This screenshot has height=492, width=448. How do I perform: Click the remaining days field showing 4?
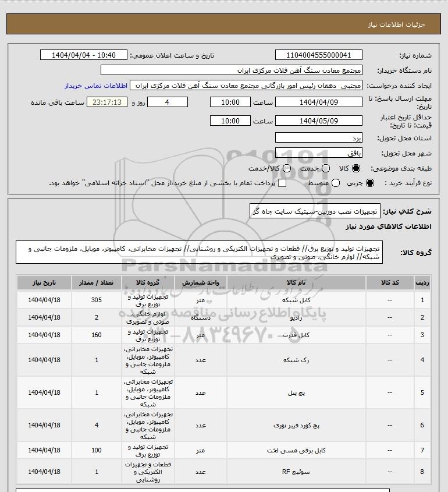(x=168, y=102)
